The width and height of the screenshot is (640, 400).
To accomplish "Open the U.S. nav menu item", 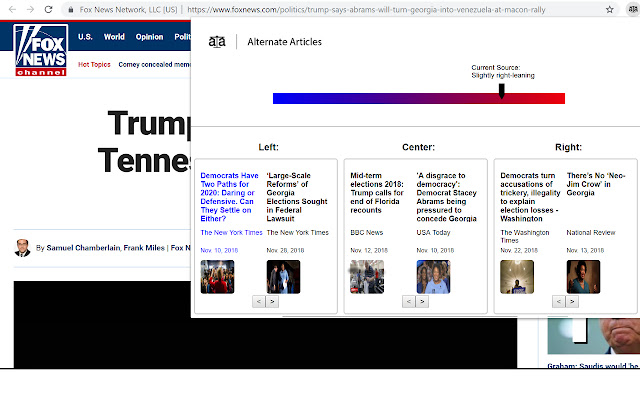I will coord(85,37).
